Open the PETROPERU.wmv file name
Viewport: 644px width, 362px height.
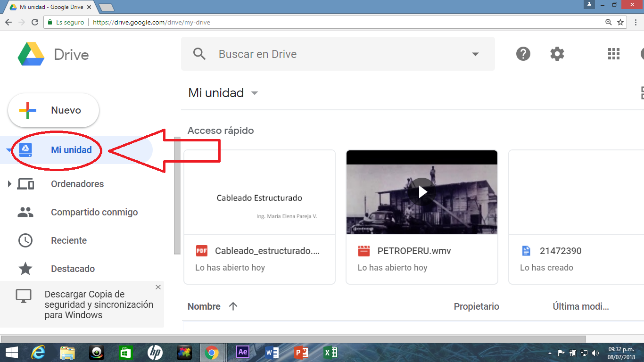pyautogui.click(x=414, y=251)
